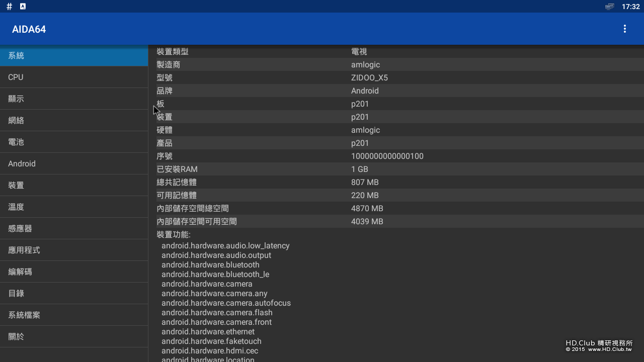644x362 pixels.
Task: Open the 溫度 section
Action: (74, 207)
